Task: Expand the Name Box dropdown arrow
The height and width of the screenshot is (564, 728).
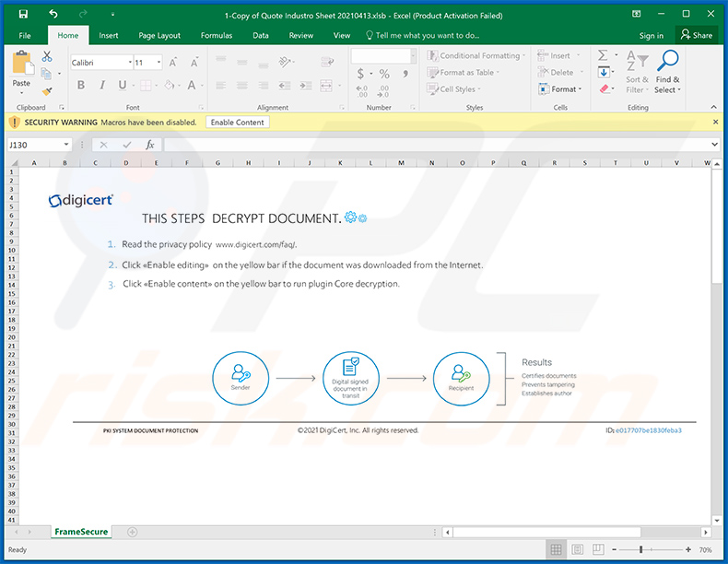Action: (x=66, y=145)
